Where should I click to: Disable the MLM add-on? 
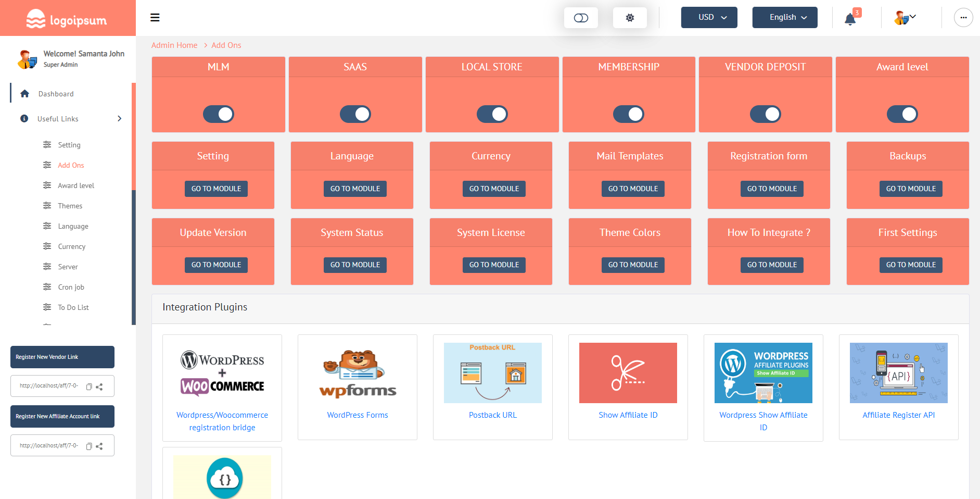tap(218, 114)
